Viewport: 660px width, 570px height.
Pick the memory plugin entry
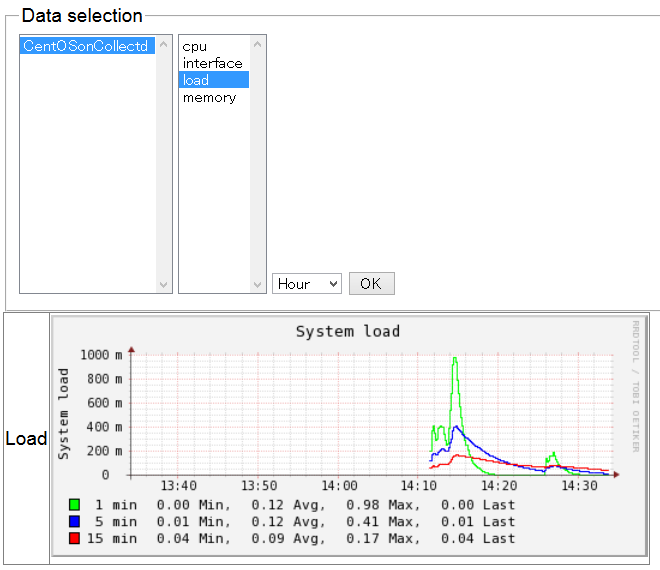point(214,97)
